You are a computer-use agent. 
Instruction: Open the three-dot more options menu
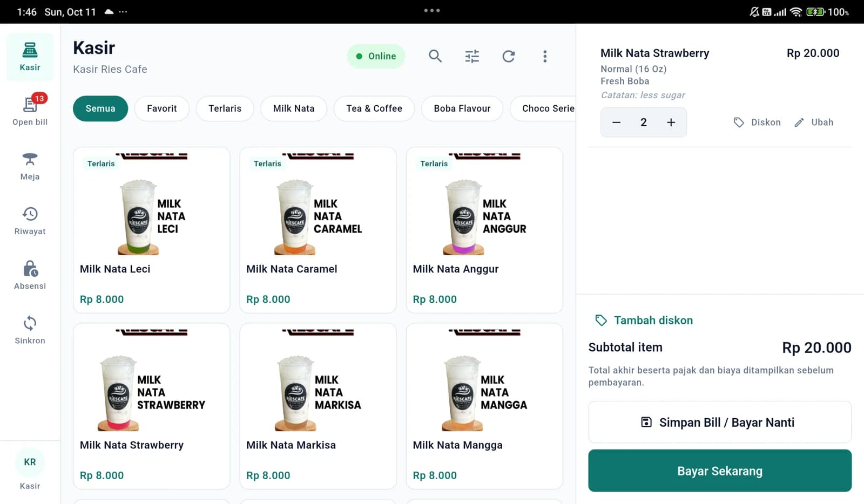[x=545, y=56]
